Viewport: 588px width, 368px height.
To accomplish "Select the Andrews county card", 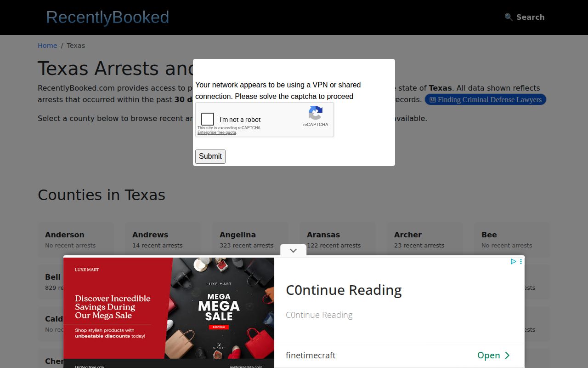I will coord(163,239).
